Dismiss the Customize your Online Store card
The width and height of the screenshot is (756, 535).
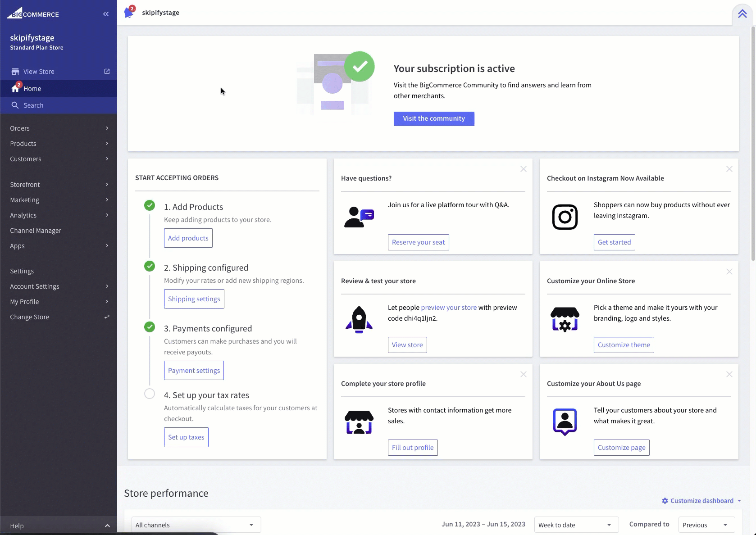pos(729,272)
